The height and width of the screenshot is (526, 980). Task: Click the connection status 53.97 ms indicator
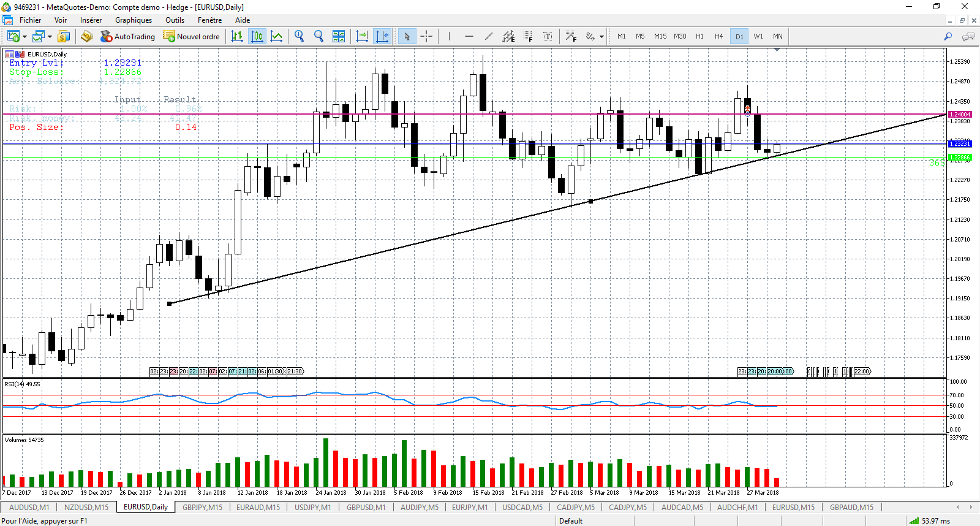(930, 520)
